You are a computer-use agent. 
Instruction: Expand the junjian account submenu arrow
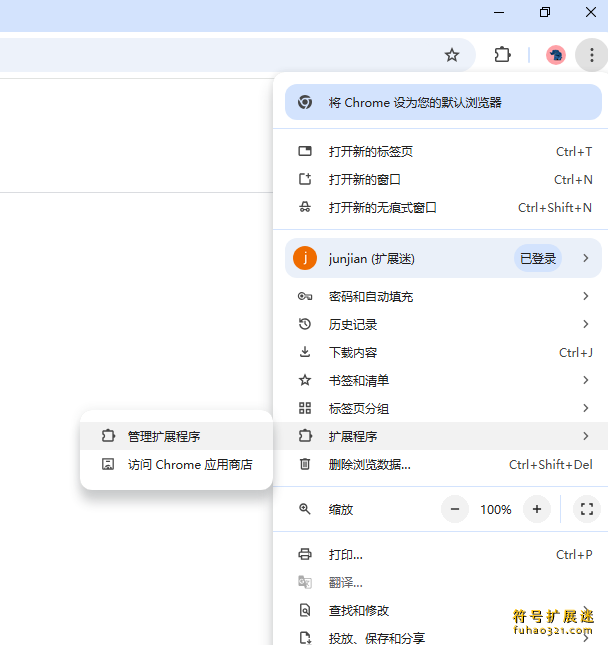[586, 258]
